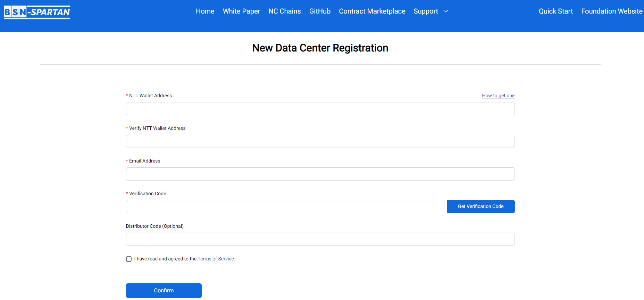Screen dimensions: 644x300
Task: Click into the Verification Code field
Action: (x=286, y=207)
